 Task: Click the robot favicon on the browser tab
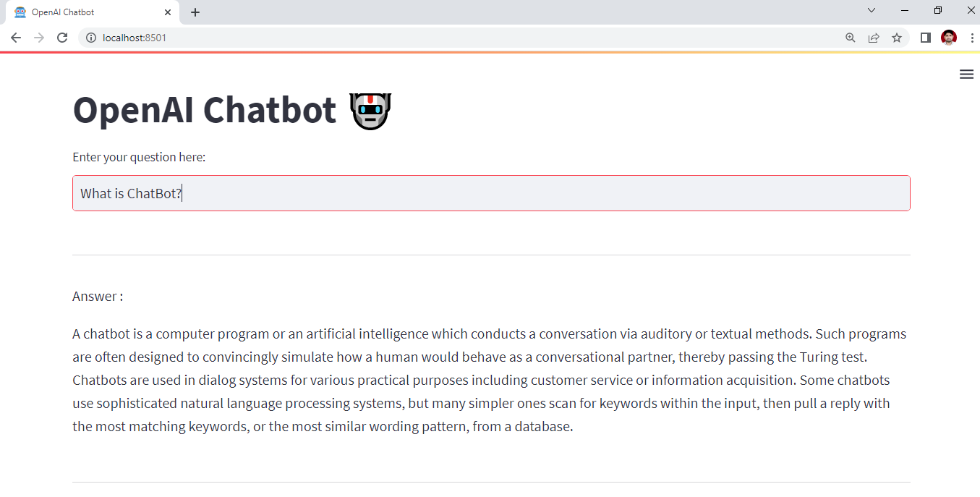(19, 12)
